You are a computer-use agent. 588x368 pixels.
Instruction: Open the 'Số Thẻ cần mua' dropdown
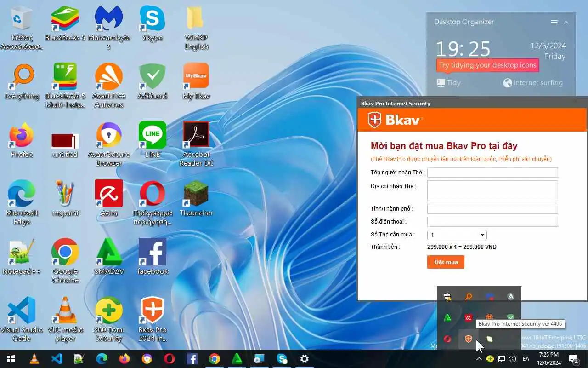tap(457, 235)
